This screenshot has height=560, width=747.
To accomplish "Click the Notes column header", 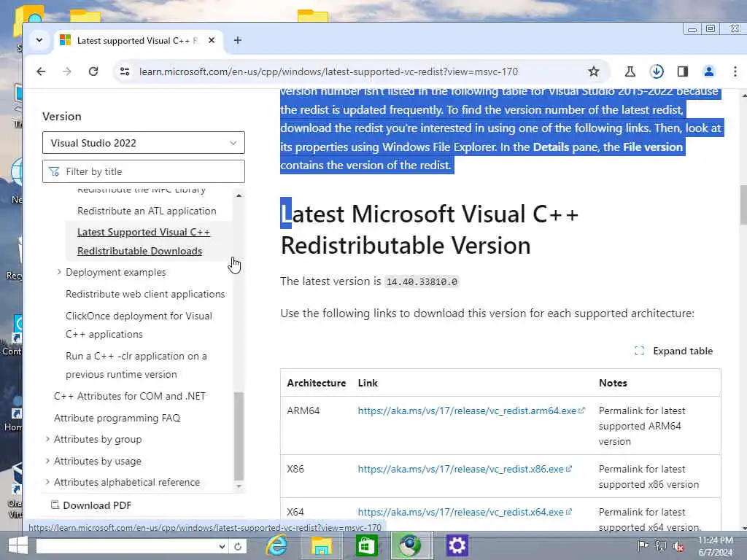I will pyautogui.click(x=613, y=383).
